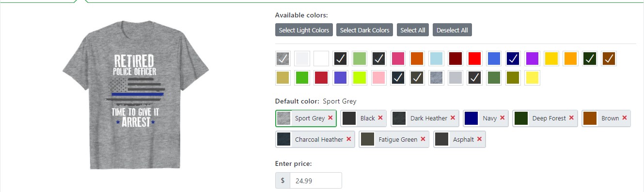
Task: Click Select Dark Colors button
Action: coord(364,30)
